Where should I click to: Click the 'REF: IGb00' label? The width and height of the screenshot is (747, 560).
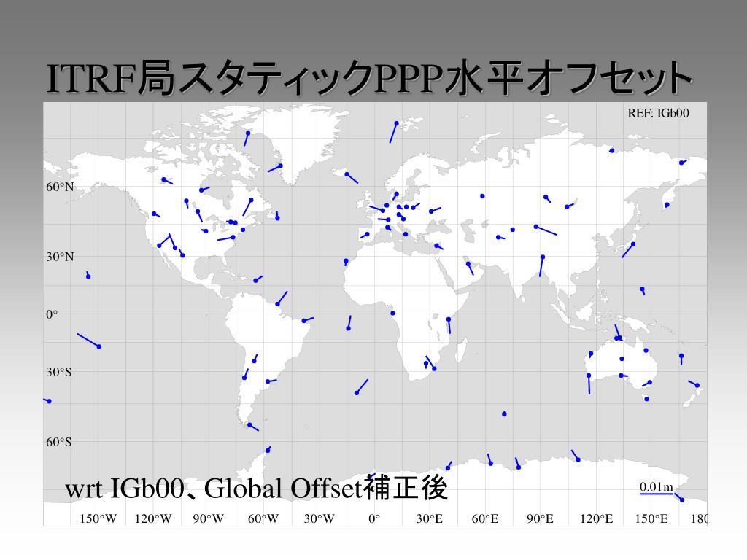click(658, 113)
